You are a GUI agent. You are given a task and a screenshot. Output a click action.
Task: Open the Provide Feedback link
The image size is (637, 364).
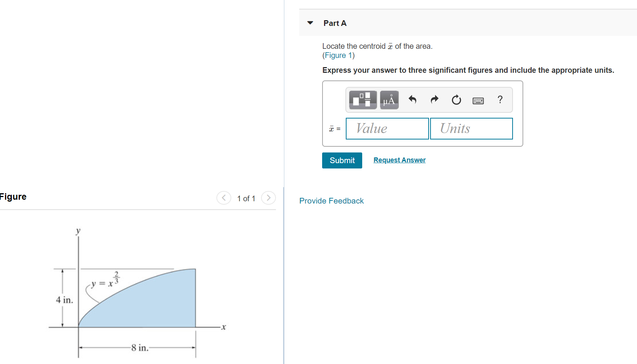point(331,200)
